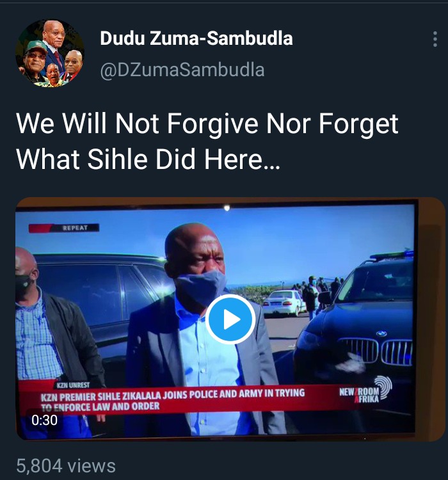Image resolution: width=448 pixels, height=480 pixels.
Task: Click the KZN UNREST tag above the banner
Action: coord(73,385)
